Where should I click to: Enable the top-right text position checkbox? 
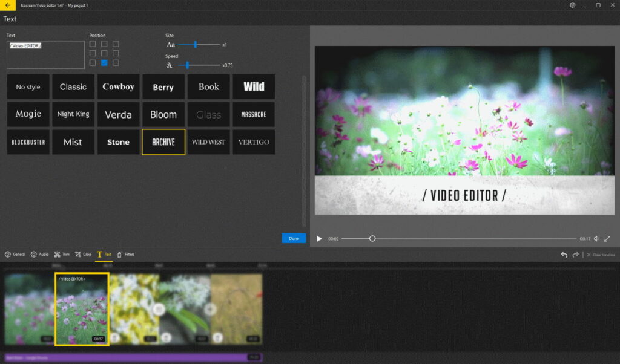click(x=115, y=44)
